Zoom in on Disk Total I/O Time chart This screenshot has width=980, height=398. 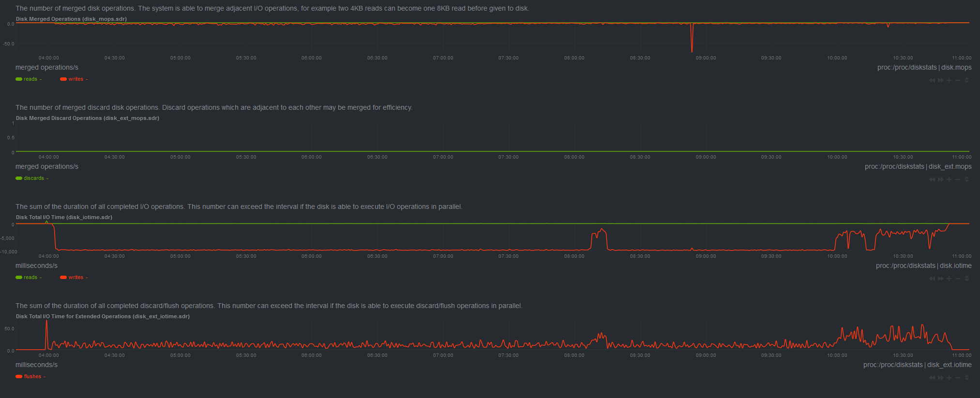coord(949,279)
